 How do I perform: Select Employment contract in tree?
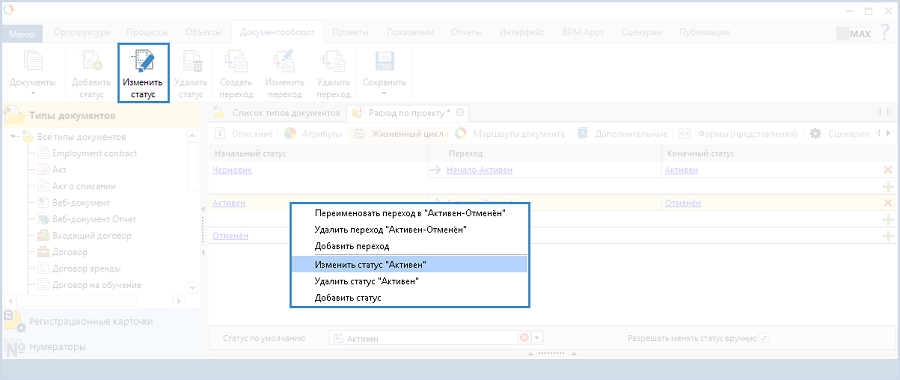pos(95,153)
